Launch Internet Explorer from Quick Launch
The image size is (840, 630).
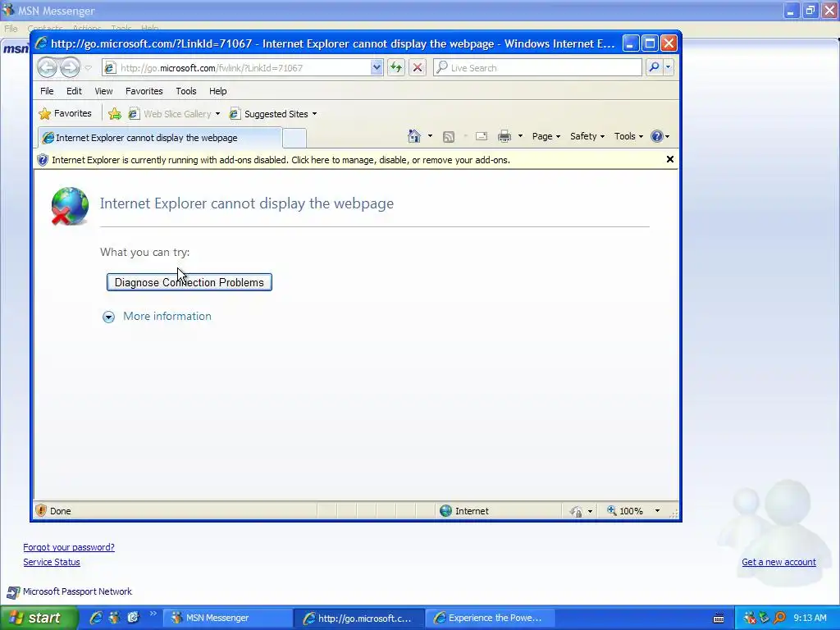[96, 618]
